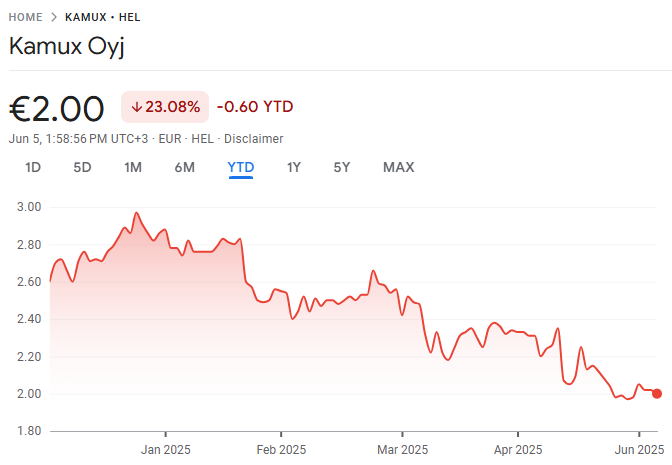This screenshot has width=672, height=465.
Task: Click the down arrow in the 23.08% badge
Action: (136, 107)
